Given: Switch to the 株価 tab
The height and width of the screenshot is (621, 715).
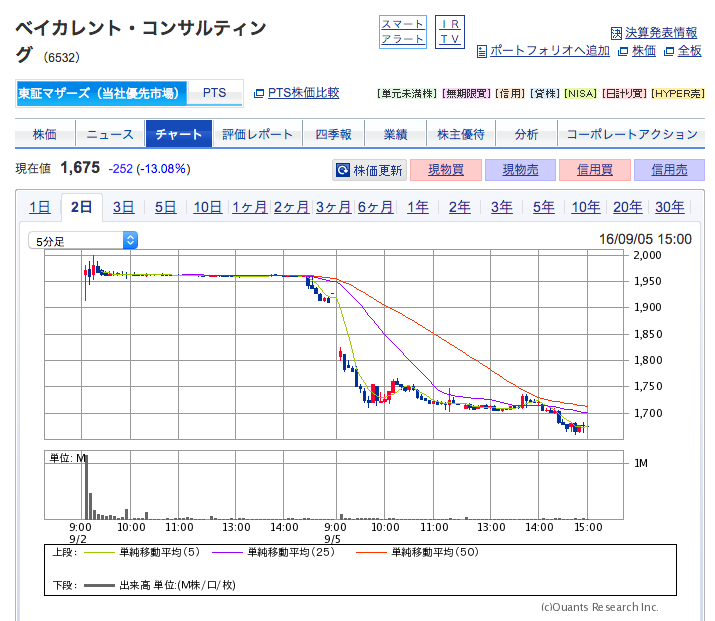Looking at the screenshot, I should tap(45, 134).
